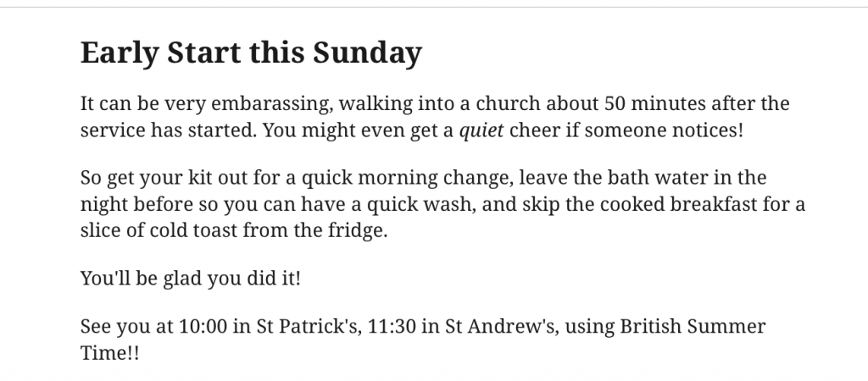Click the line "You'll be glad you did it!"
The height and width of the screenshot is (381, 868).
[190, 278]
